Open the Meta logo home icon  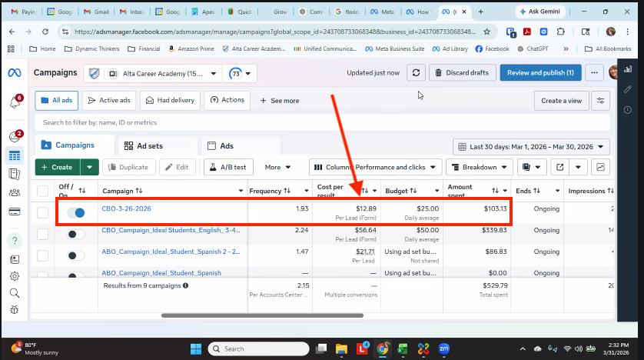point(15,73)
